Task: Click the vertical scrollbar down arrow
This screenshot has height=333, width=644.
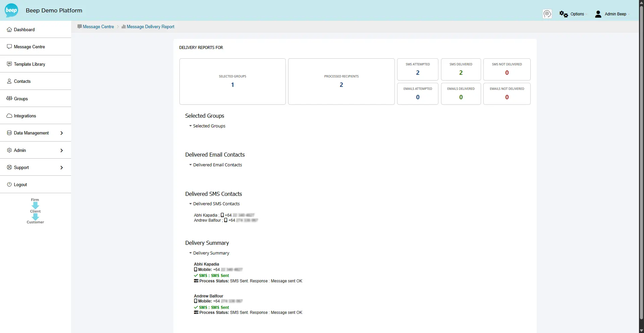Action: point(641,331)
